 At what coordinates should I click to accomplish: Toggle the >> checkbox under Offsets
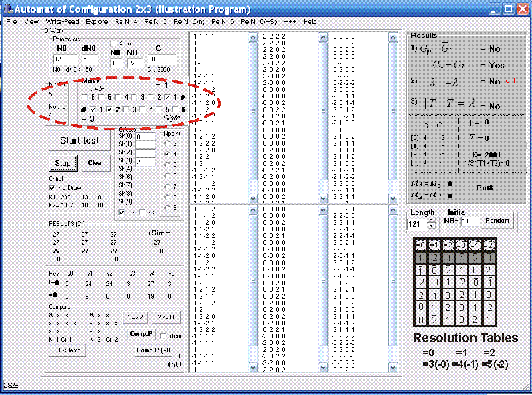pos(122,212)
